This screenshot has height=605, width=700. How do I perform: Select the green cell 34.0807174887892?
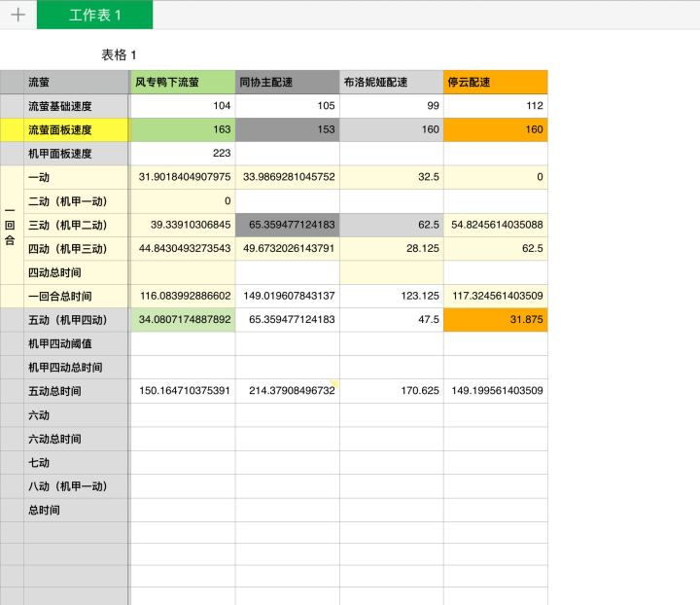click(x=183, y=320)
